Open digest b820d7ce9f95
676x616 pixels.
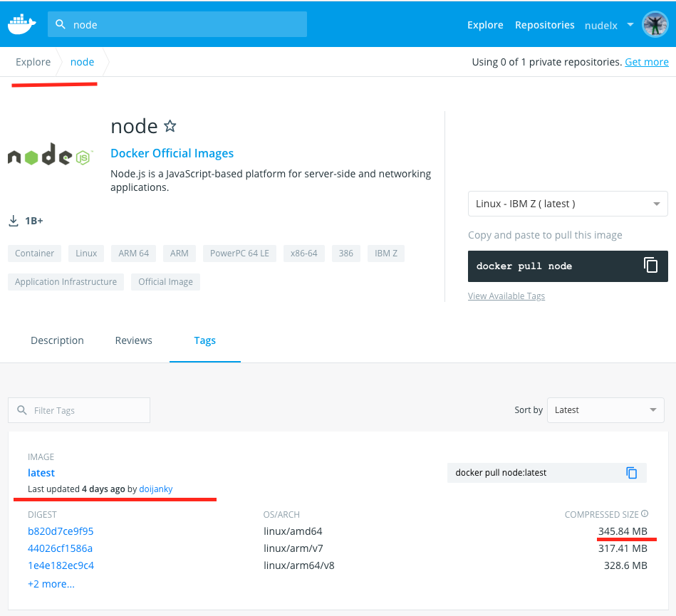(x=61, y=531)
